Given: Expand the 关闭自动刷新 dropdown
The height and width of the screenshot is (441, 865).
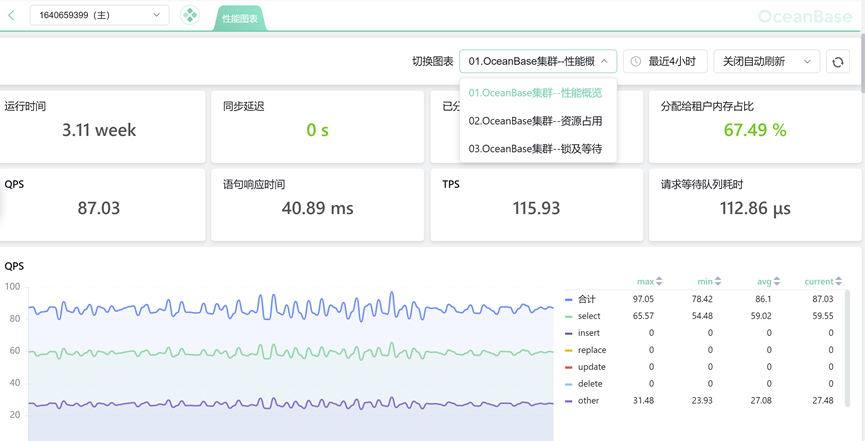Looking at the screenshot, I should tap(767, 61).
